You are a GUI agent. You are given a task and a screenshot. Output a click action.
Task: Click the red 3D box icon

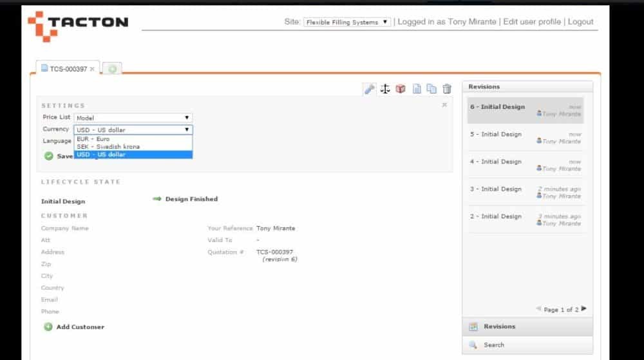pyautogui.click(x=401, y=89)
